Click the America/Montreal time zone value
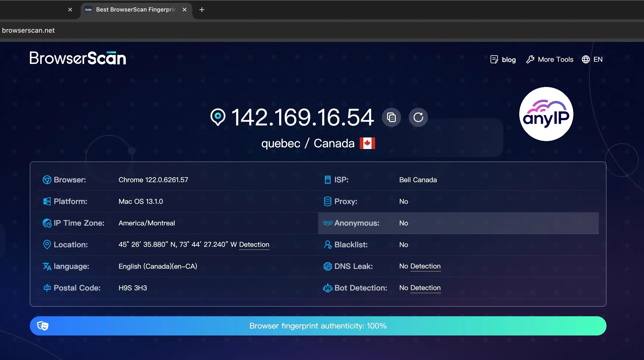 tap(147, 223)
